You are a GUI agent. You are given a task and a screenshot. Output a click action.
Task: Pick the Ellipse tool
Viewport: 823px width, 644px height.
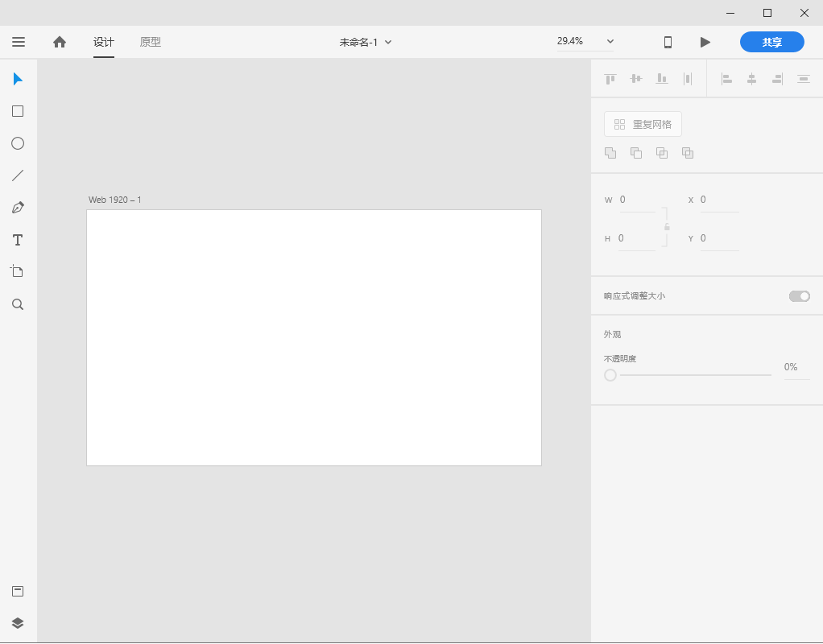click(18, 143)
